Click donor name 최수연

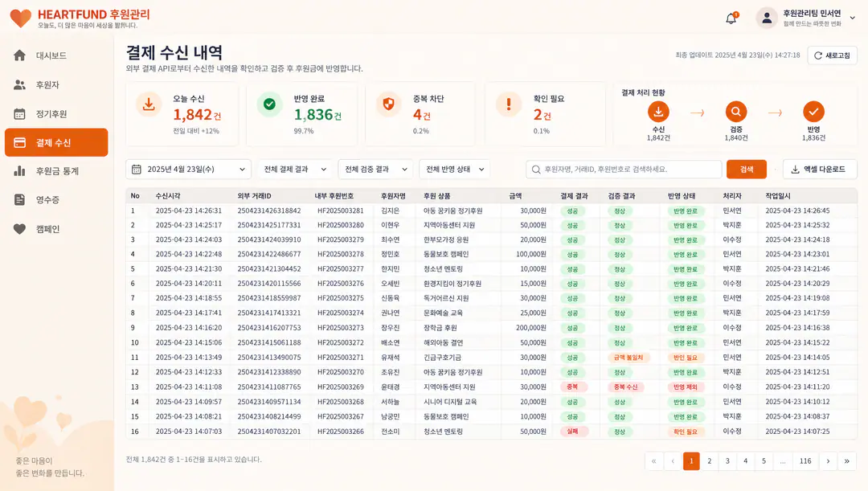(391, 239)
